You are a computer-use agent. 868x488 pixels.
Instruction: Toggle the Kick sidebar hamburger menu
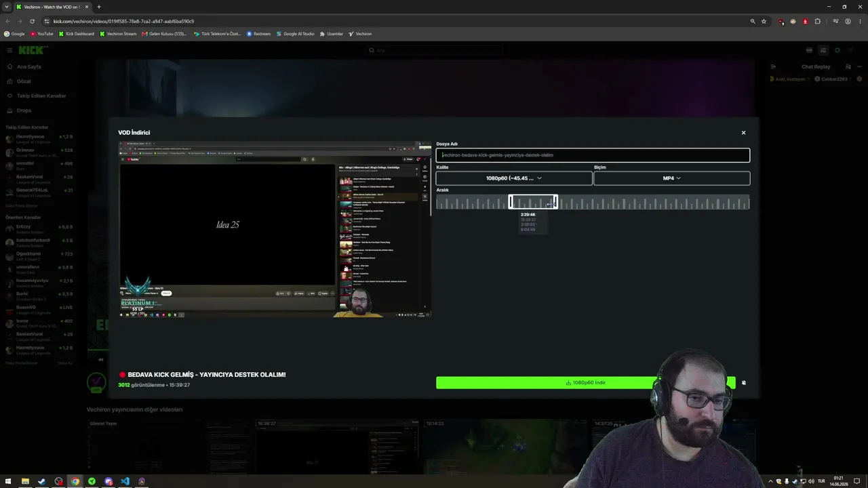(x=9, y=50)
